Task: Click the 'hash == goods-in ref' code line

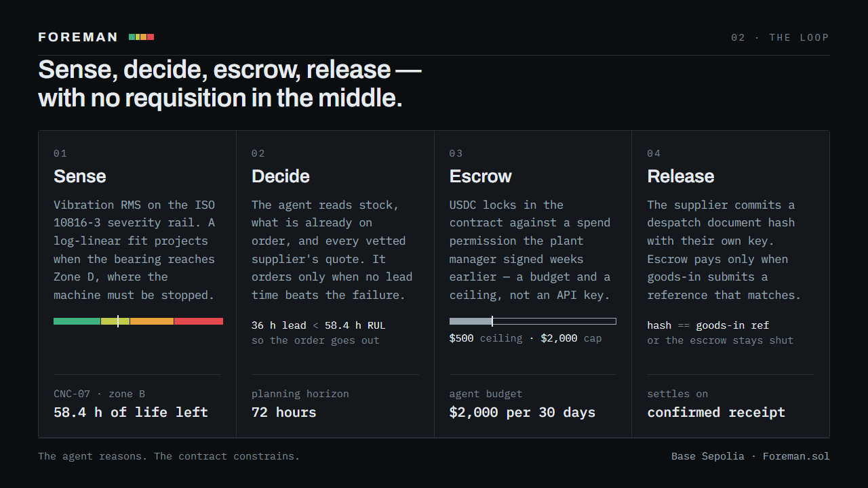Action: (x=708, y=325)
